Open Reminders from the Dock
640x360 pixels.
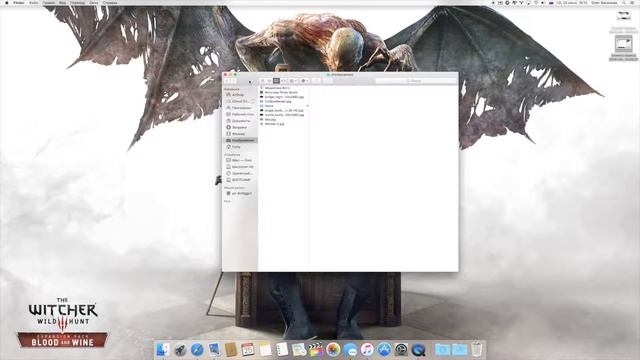click(x=282, y=350)
